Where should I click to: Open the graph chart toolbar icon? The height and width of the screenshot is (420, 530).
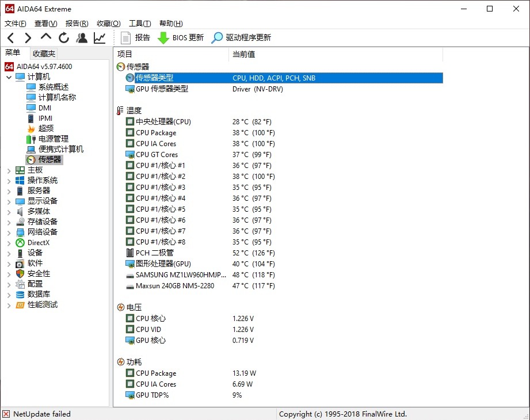point(100,37)
